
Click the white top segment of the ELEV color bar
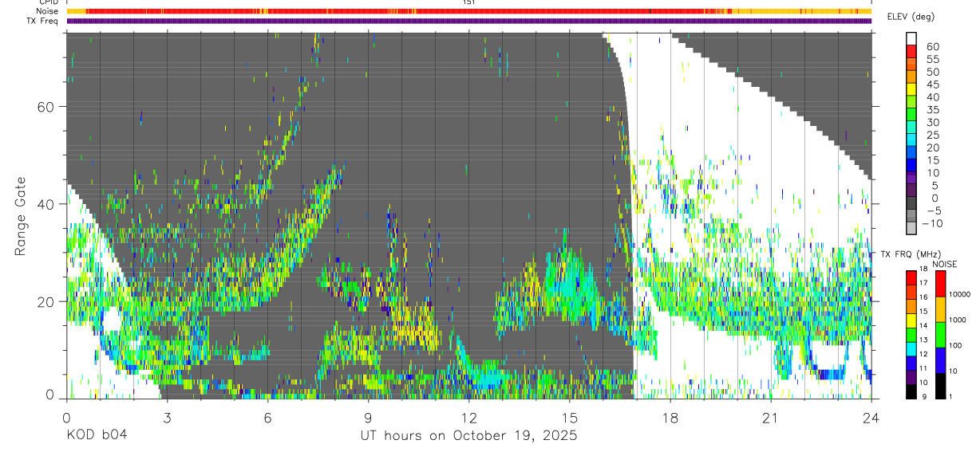pyautogui.click(x=911, y=38)
